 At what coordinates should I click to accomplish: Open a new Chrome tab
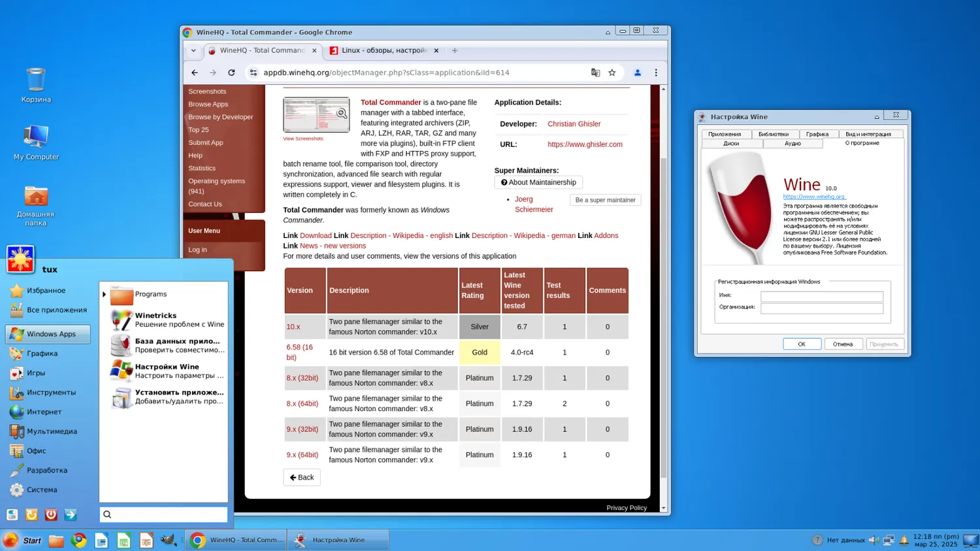[x=455, y=50]
